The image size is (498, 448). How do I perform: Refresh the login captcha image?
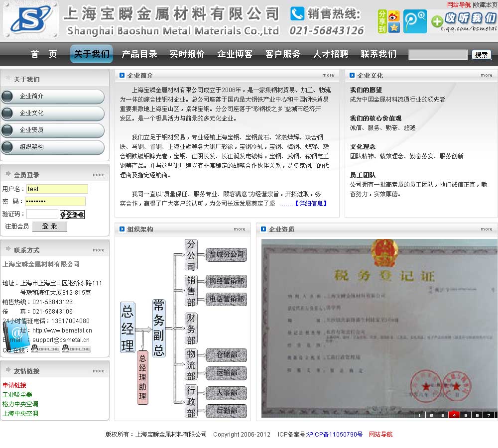coord(72,215)
